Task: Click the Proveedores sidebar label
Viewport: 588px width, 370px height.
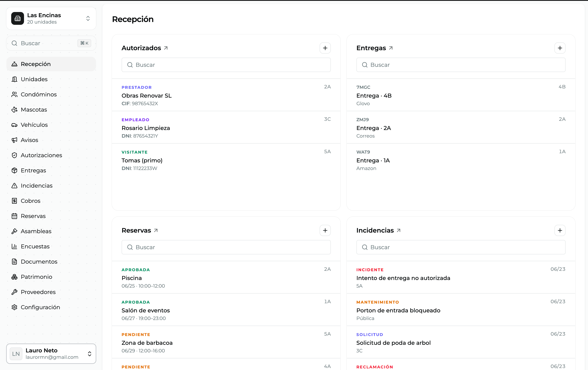Action: coord(38,292)
